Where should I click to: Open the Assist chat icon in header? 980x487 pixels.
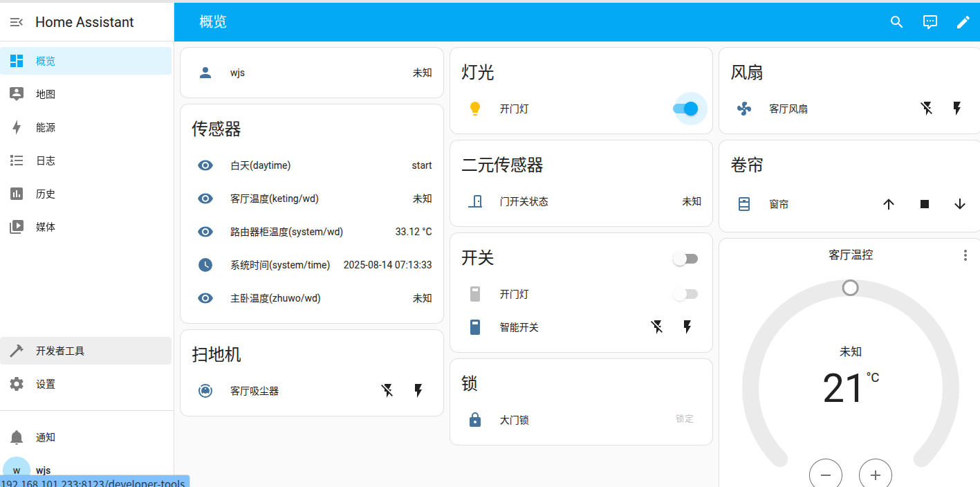(930, 22)
